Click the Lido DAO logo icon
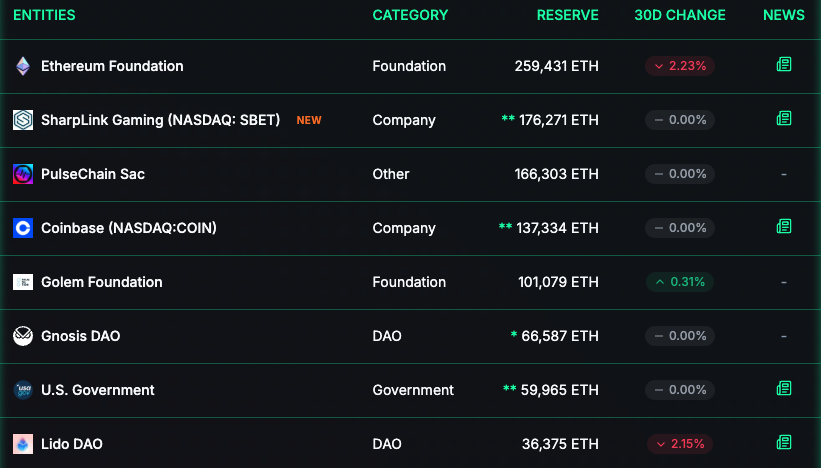 point(22,444)
